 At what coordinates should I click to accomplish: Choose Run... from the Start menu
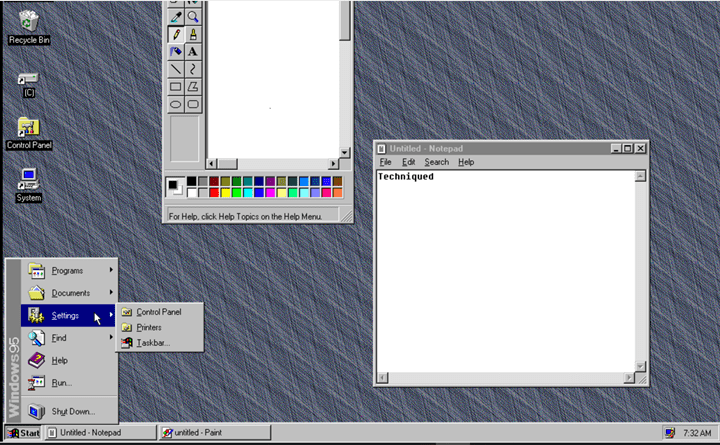tap(69, 383)
